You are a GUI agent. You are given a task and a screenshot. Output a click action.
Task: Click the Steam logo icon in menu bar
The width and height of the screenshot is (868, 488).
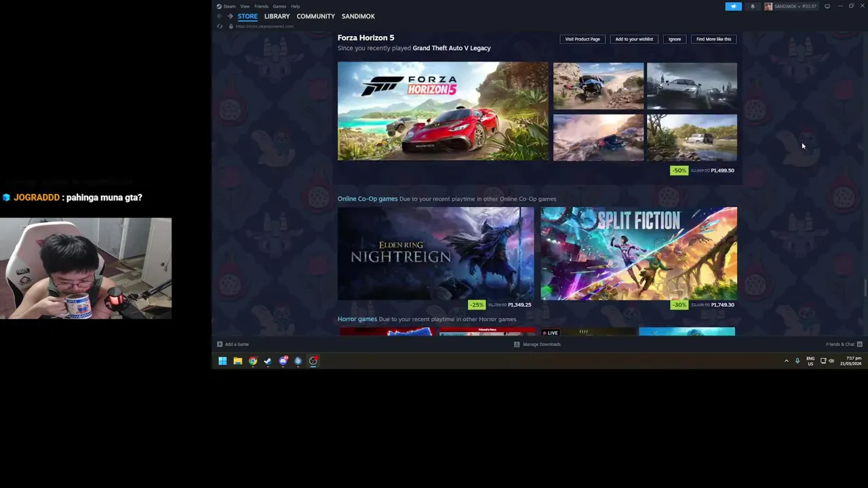click(219, 6)
